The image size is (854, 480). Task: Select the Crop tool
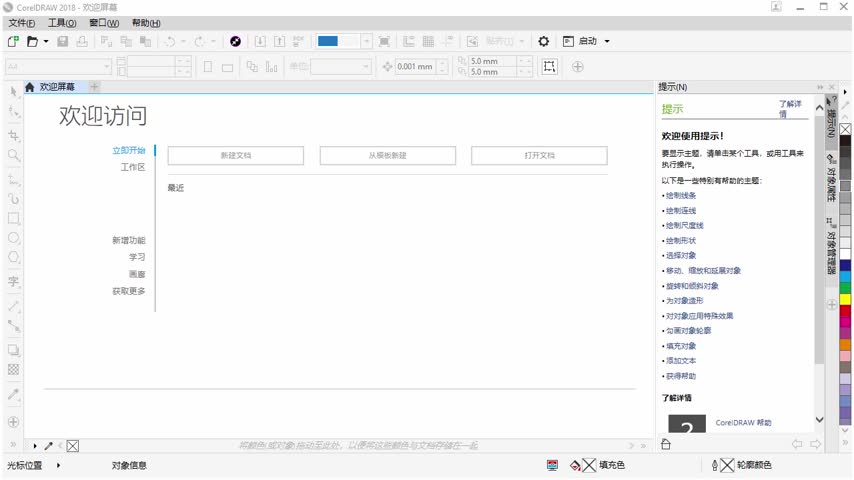coord(14,136)
